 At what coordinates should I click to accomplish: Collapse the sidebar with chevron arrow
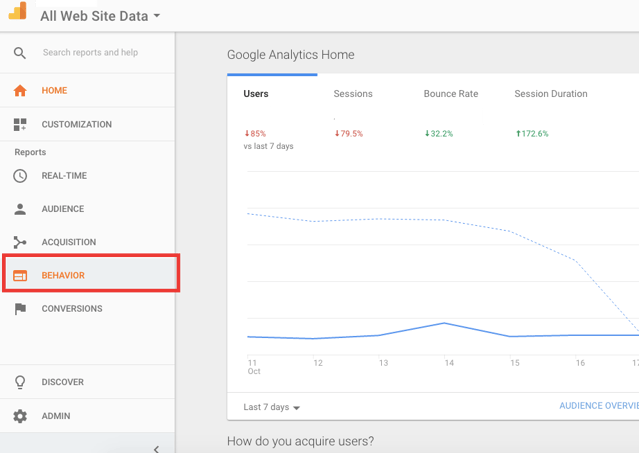pyautogui.click(x=156, y=449)
